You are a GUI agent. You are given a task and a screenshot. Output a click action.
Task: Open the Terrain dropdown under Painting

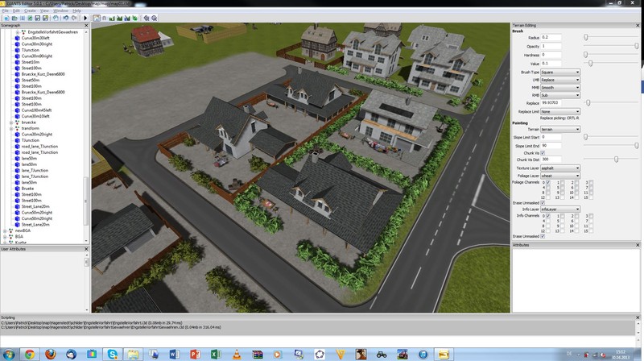(559, 129)
